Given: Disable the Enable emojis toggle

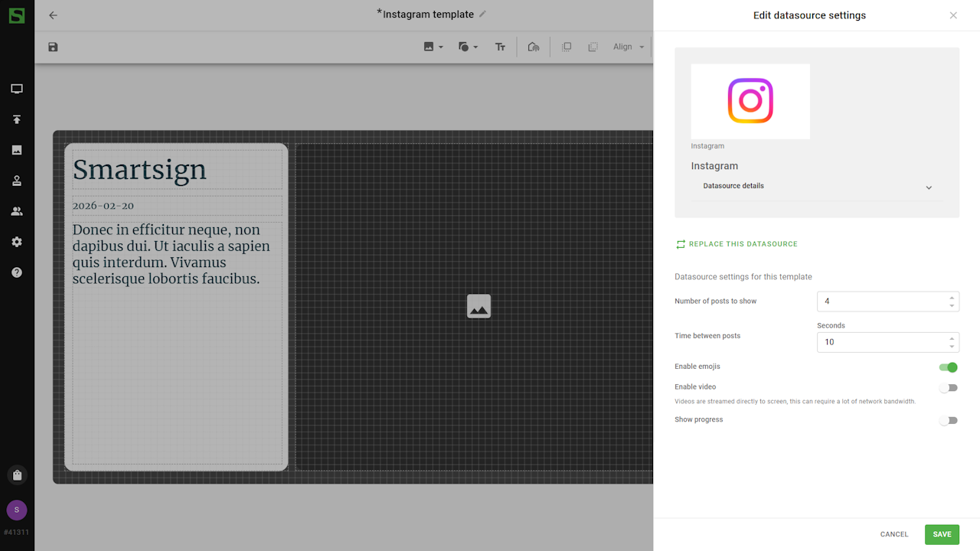Looking at the screenshot, I should coord(949,367).
